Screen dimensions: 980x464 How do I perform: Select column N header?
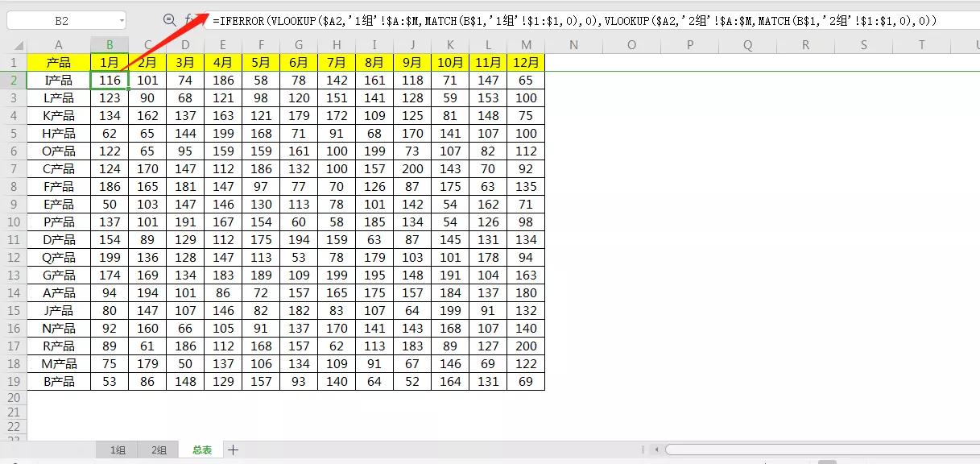[573, 45]
